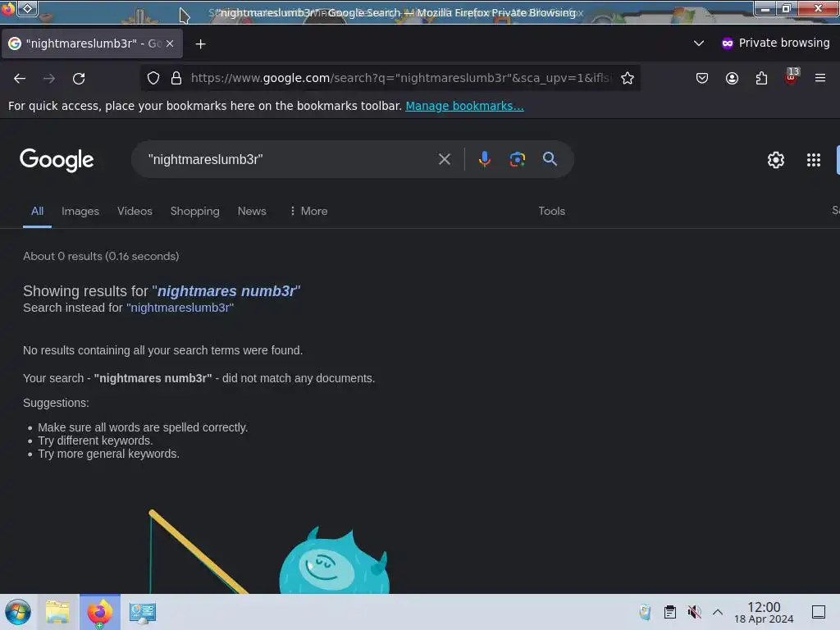Expand the More search categories menu

[x=308, y=211]
